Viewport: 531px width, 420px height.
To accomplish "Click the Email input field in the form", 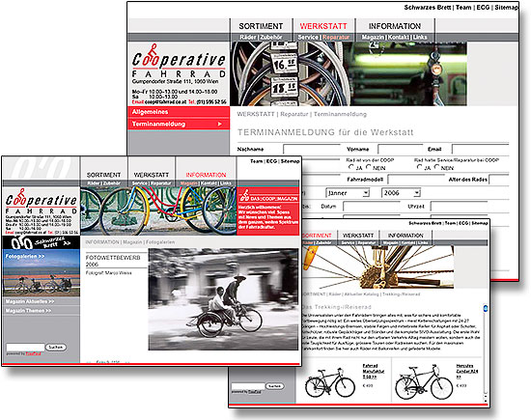I will tap(480, 149).
